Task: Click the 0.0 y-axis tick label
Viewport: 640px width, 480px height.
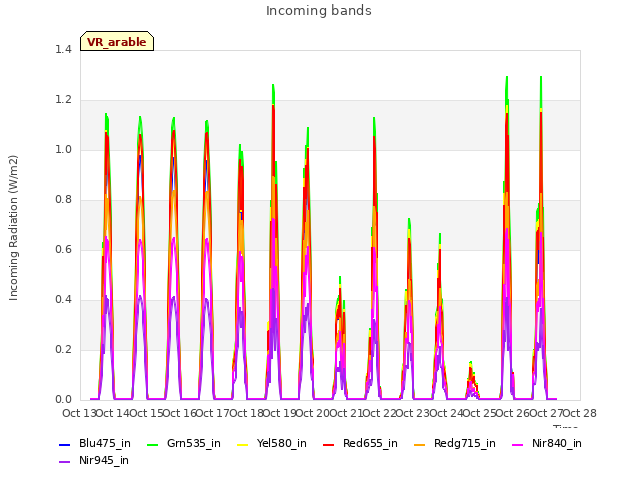Action: 63,399
